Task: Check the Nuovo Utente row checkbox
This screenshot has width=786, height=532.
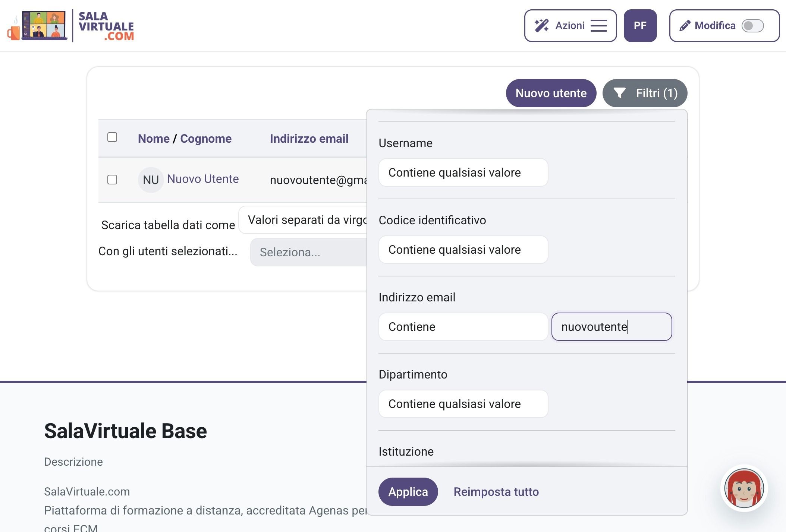Action: (112, 180)
